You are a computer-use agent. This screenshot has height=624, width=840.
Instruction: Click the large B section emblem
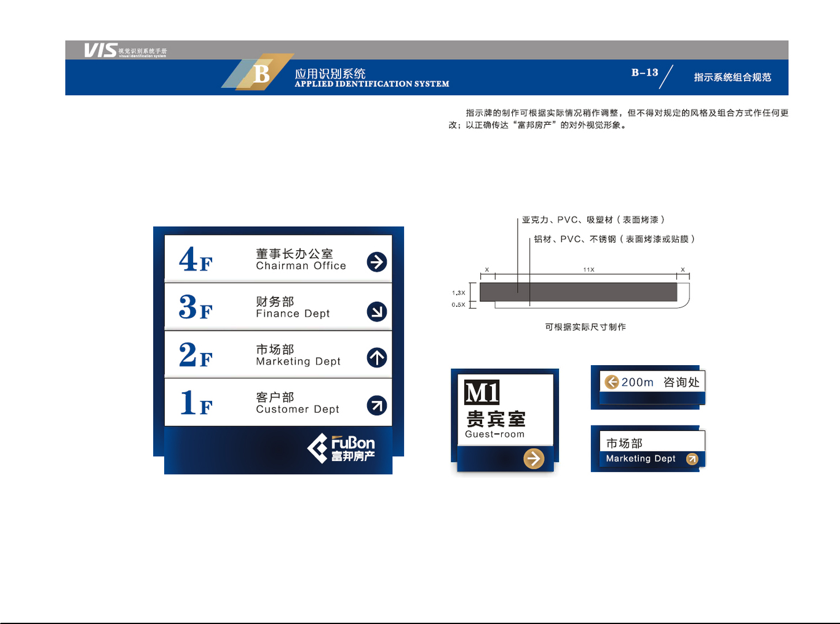[258, 73]
